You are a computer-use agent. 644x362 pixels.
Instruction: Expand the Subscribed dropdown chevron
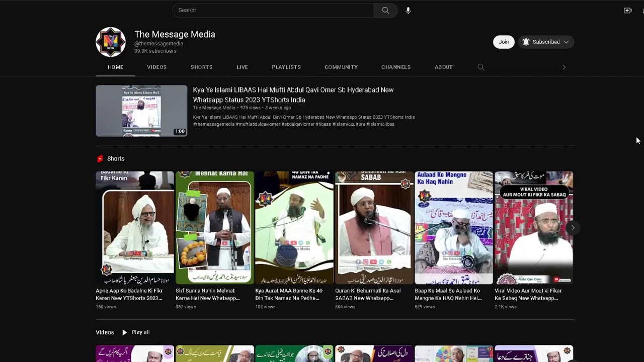pyautogui.click(x=566, y=42)
